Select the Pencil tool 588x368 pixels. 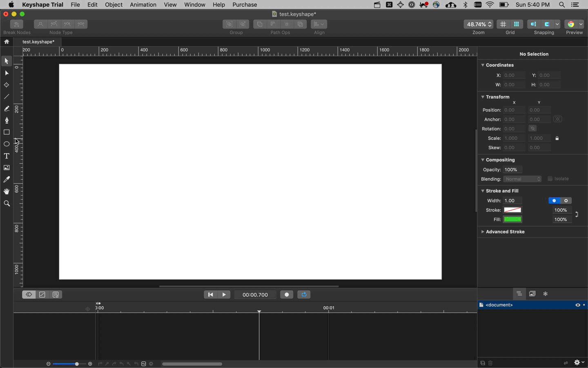7,108
